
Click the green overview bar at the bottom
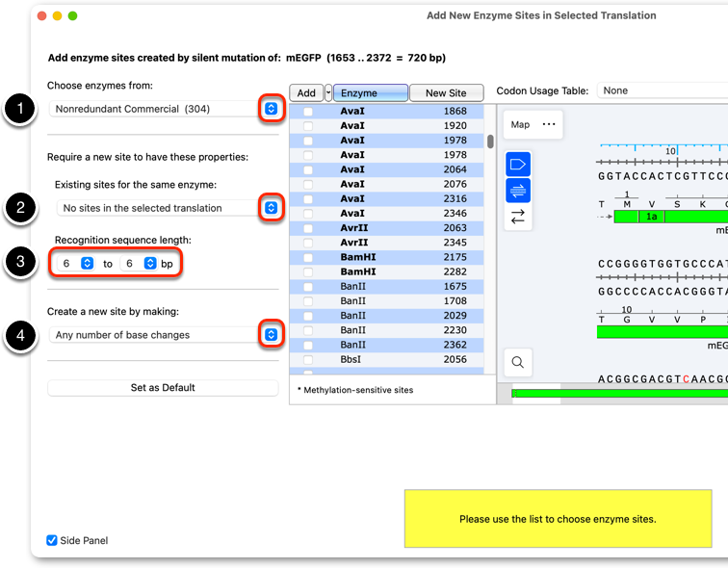[x=620, y=394]
